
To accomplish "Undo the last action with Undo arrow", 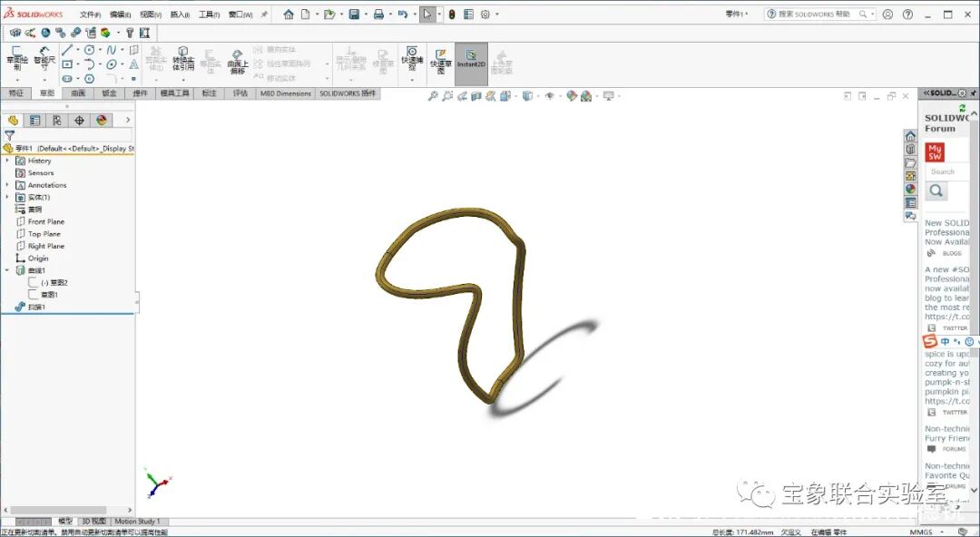I will coord(403,15).
